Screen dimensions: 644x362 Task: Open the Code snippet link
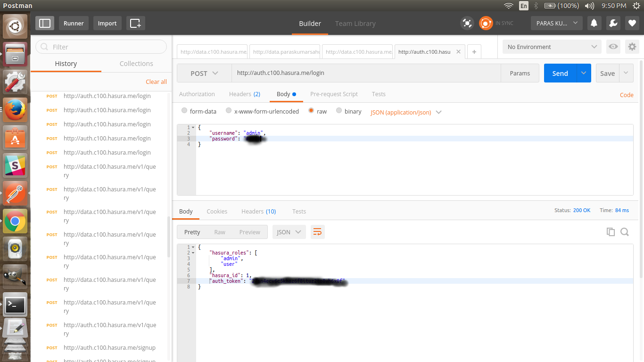[x=627, y=95]
